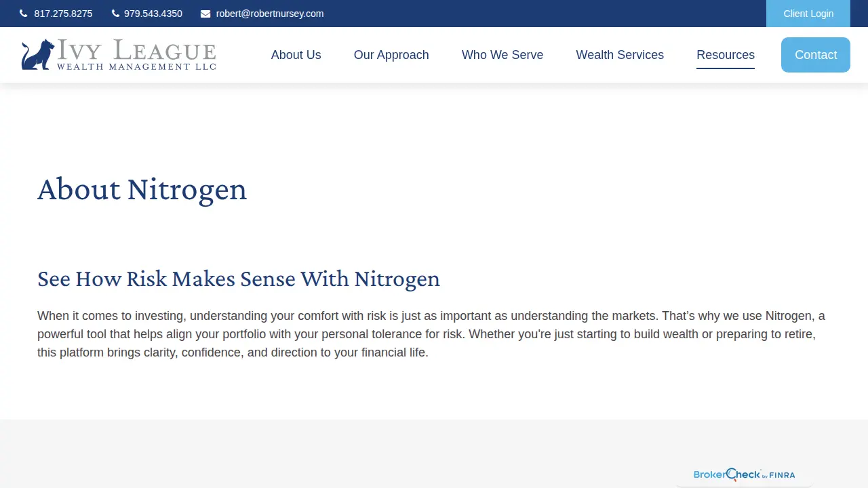Image resolution: width=868 pixels, height=488 pixels.
Task: Open the Who We Serve menu
Action: [502, 55]
